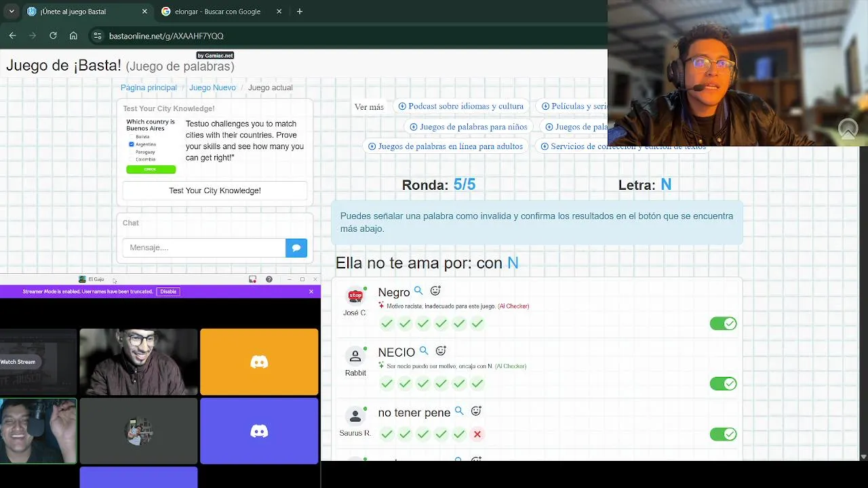Click Rabbit's player avatar
The height and width of the screenshot is (488, 868).
pyautogui.click(x=355, y=356)
